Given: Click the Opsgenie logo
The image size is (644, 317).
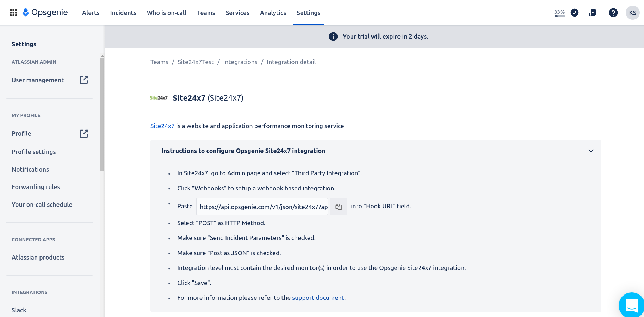Looking at the screenshot, I should [45, 12].
